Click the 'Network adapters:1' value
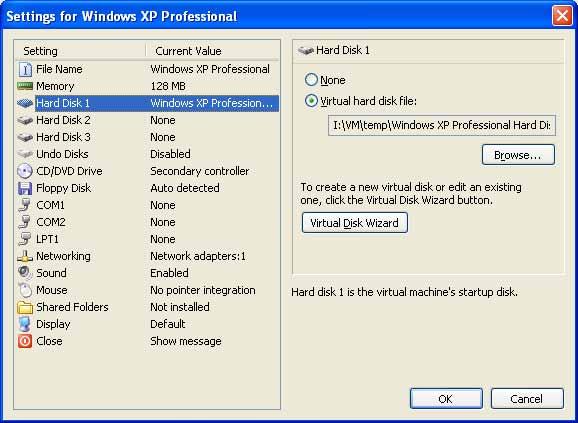The image size is (578, 423). point(198,256)
